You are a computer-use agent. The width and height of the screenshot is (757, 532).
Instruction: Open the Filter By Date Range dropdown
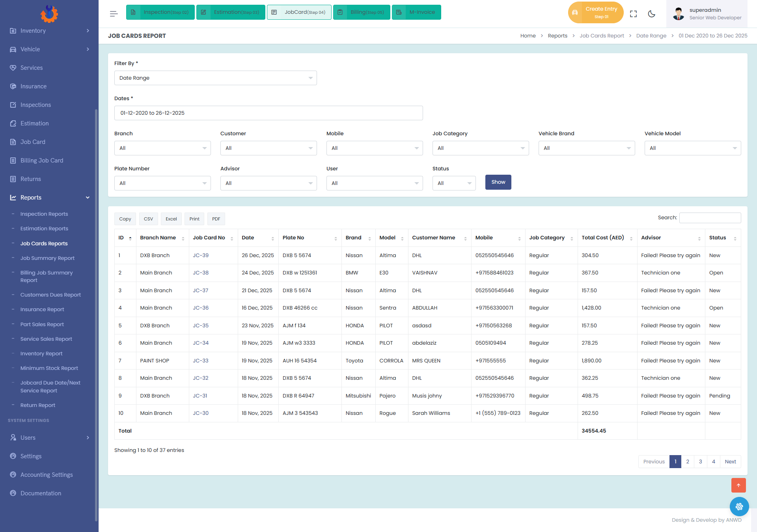tap(215, 78)
